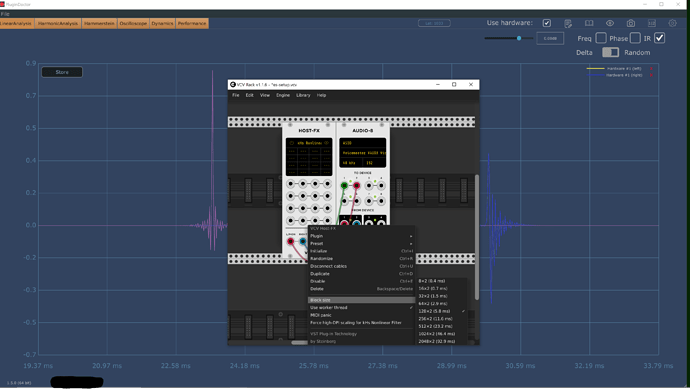690x389 pixels.
Task: Switch to the Oscilloscope tab
Action: pyautogui.click(x=133, y=23)
